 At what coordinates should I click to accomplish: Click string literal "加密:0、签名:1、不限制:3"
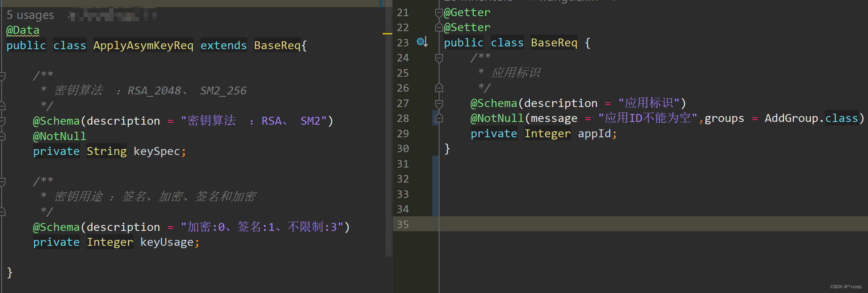[262, 227]
